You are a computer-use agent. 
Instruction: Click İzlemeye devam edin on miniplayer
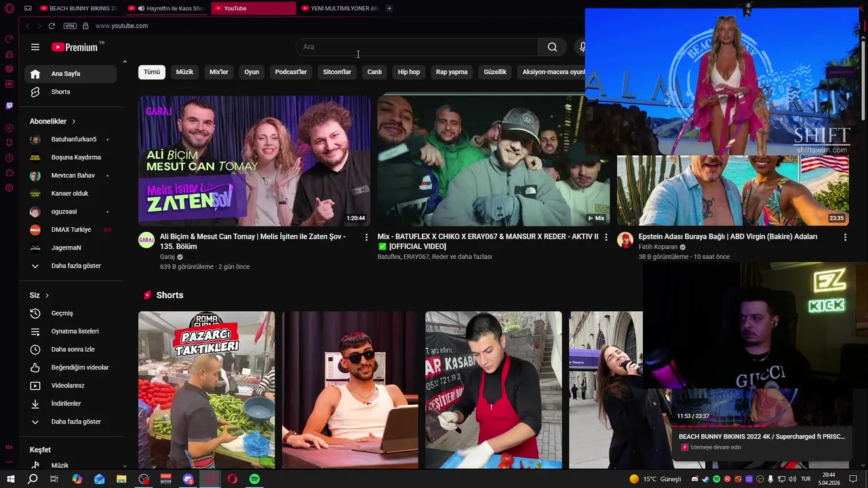716,447
